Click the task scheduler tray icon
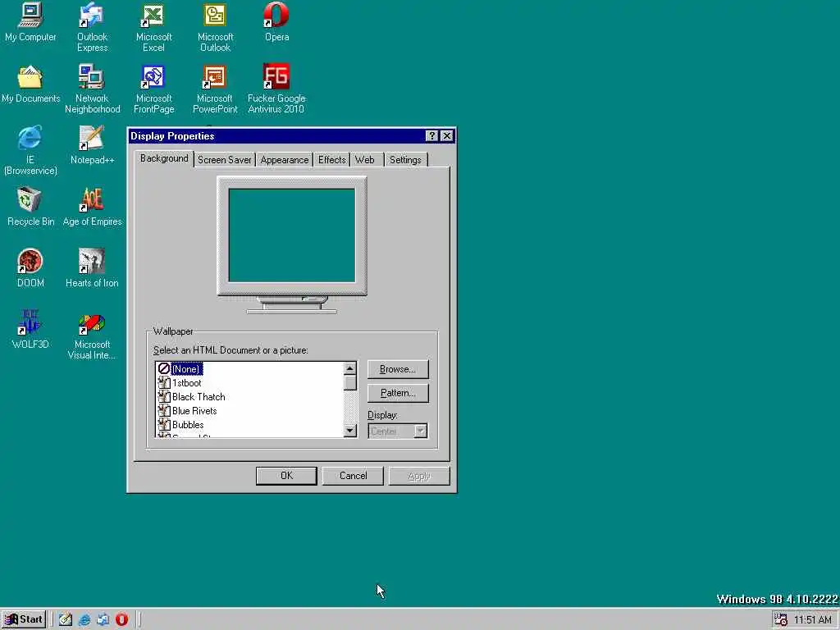Viewport: 840px width, 630px height. (780, 620)
